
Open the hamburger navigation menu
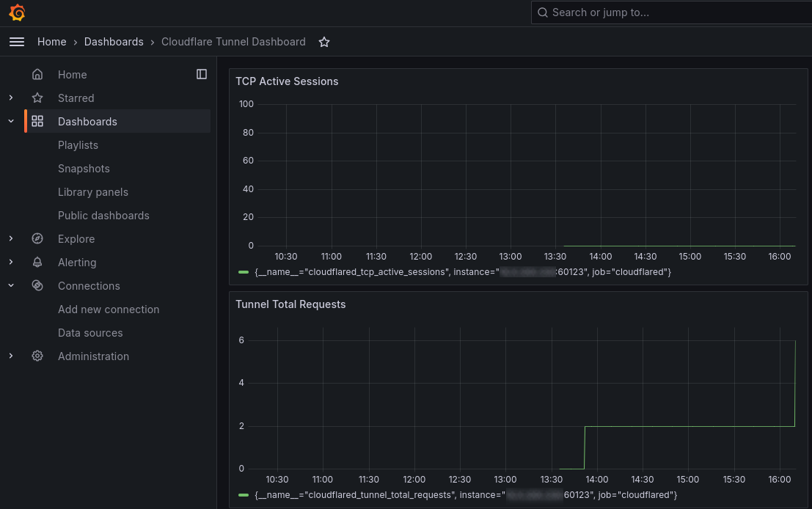17,42
